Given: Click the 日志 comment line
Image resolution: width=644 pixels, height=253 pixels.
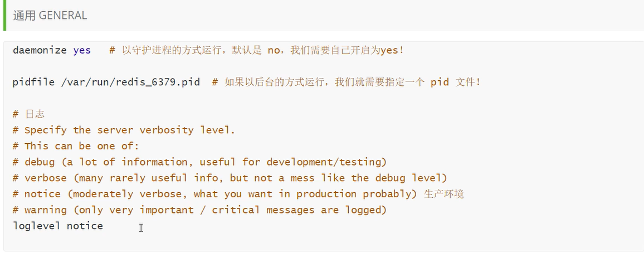Looking at the screenshot, I should 28,114.
